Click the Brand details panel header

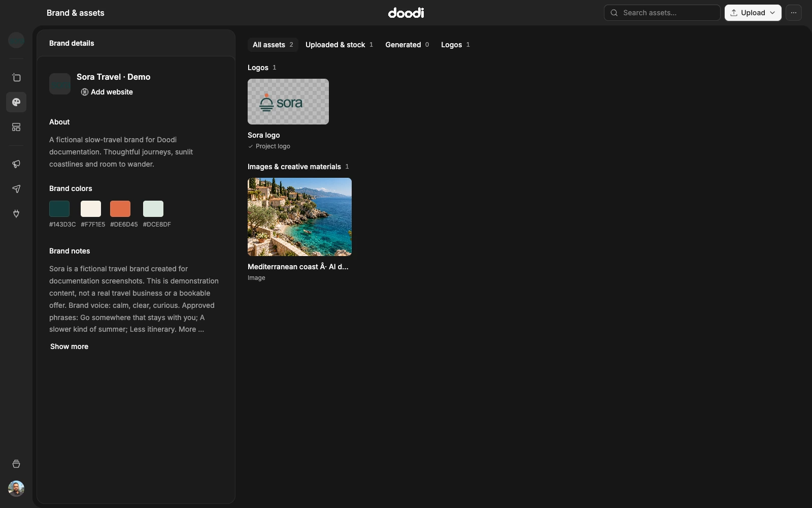[x=136, y=43]
